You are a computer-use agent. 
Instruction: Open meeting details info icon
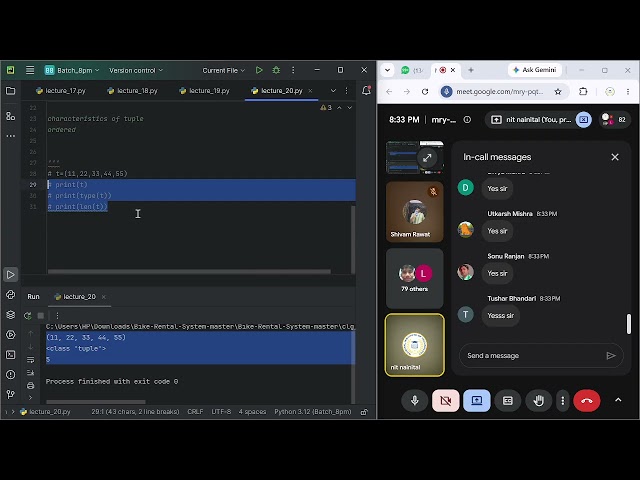point(467,120)
